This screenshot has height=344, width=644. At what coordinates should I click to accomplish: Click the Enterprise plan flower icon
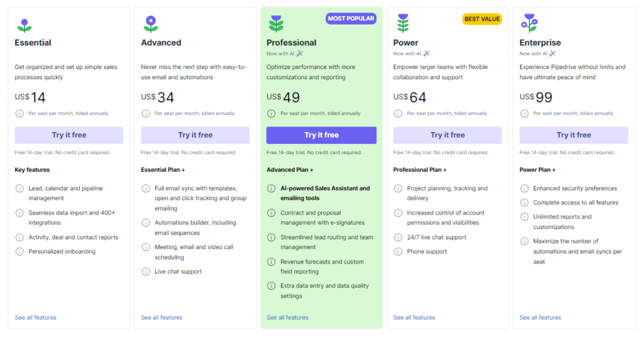click(x=529, y=23)
